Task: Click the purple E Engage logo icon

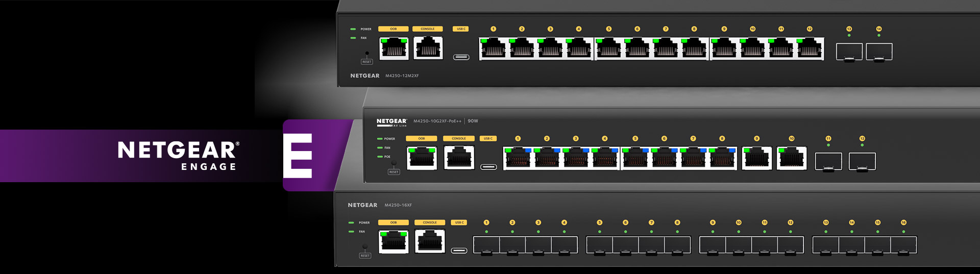Action: tap(299, 156)
